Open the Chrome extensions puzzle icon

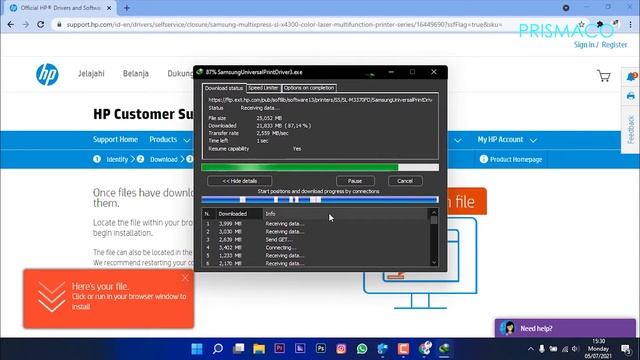pos(600,24)
